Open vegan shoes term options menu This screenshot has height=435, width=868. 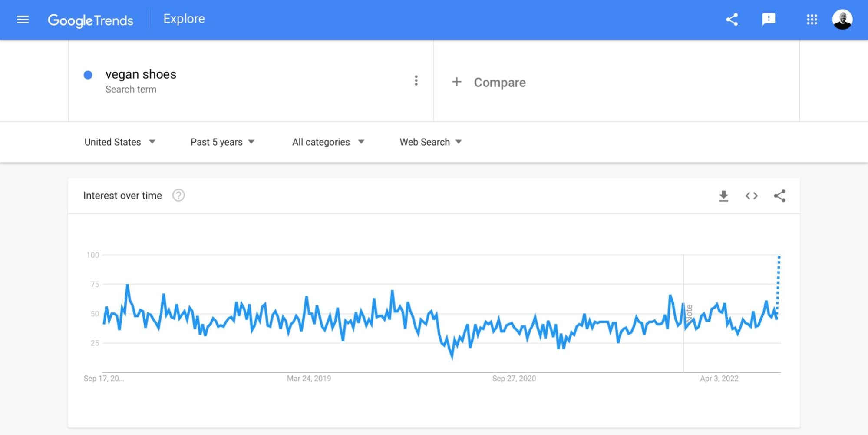point(416,80)
